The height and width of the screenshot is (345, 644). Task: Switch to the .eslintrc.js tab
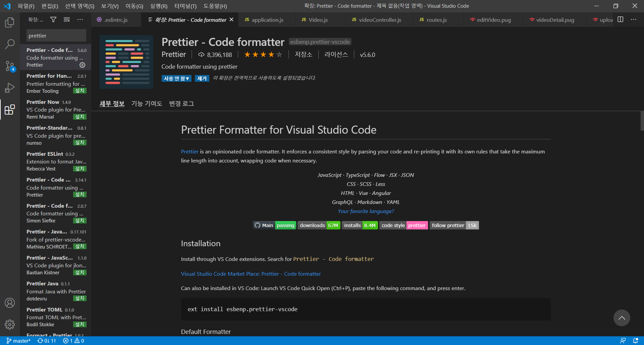116,20
